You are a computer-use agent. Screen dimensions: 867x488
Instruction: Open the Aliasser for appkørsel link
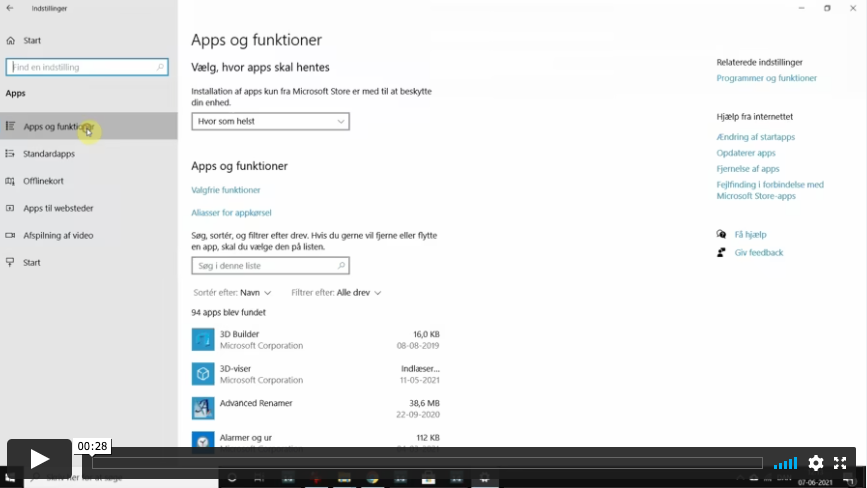point(231,213)
